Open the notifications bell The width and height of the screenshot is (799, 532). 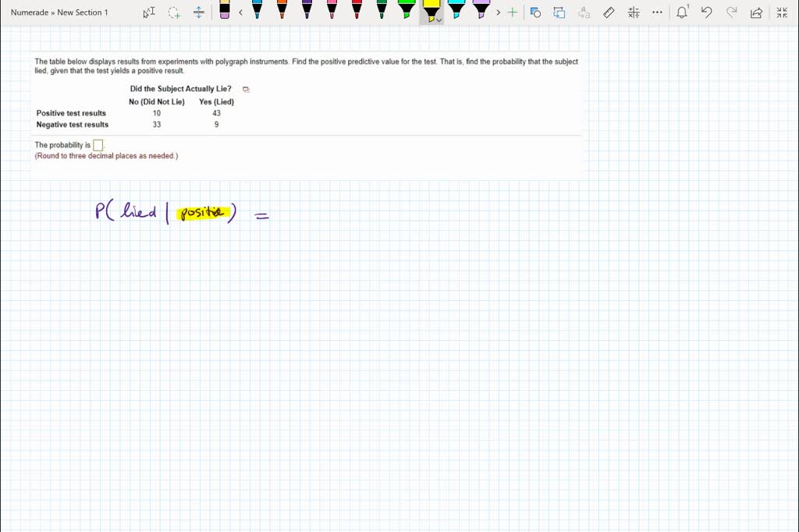682,12
